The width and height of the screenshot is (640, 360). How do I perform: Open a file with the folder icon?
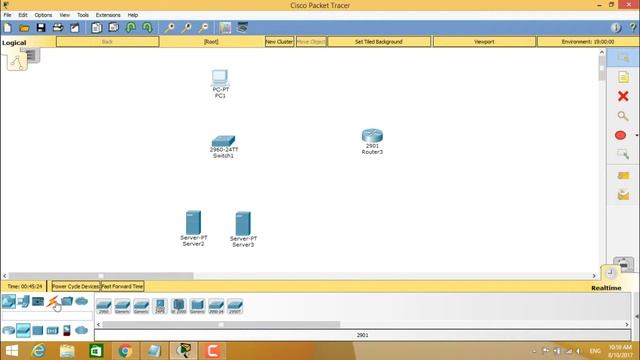(x=24, y=28)
